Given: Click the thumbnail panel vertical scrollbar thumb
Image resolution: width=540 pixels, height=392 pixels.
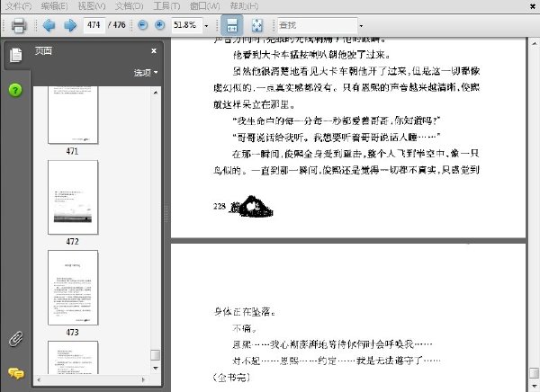Looking at the screenshot, I should [x=156, y=355].
